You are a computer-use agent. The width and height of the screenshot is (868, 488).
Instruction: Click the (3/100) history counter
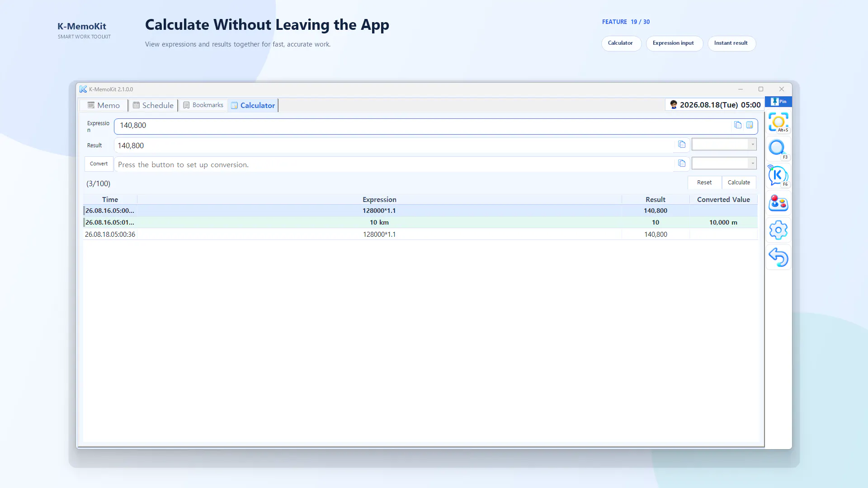coord(98,183)
